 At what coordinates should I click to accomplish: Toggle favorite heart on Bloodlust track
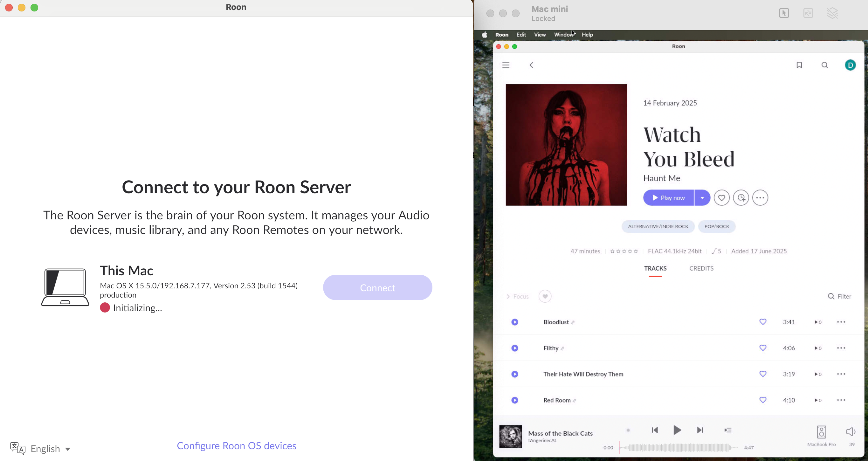coord(763,322)
